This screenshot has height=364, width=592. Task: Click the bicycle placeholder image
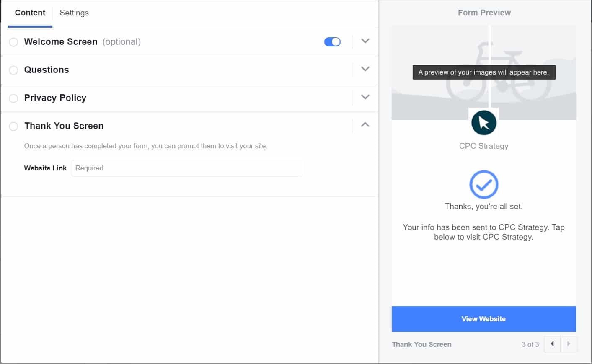tap(484, 72)
